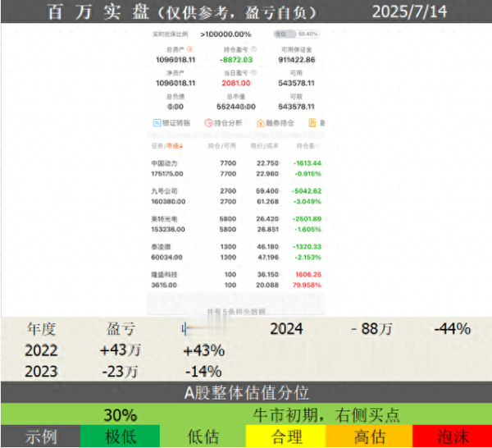Click the help icon beside 持仓盈亏
Viewport: 492px width, 448px height.
252,50
